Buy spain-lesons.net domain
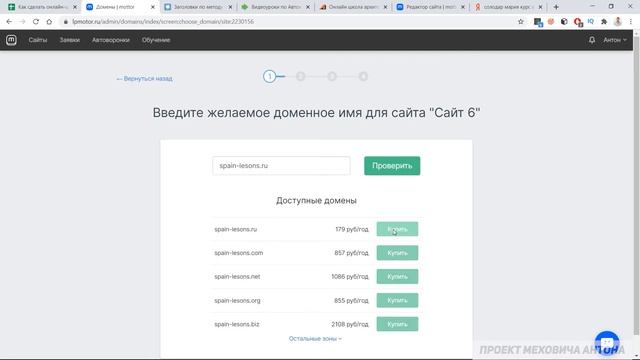The image size is (640, 360). (x=397, y=276)
